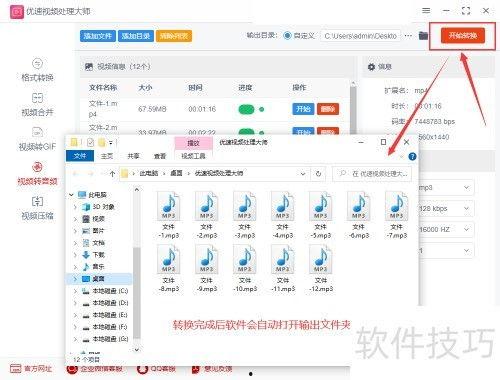Open the 共享 ribbon tab
The width and height of the screenshot is (500, 380).
133,156
